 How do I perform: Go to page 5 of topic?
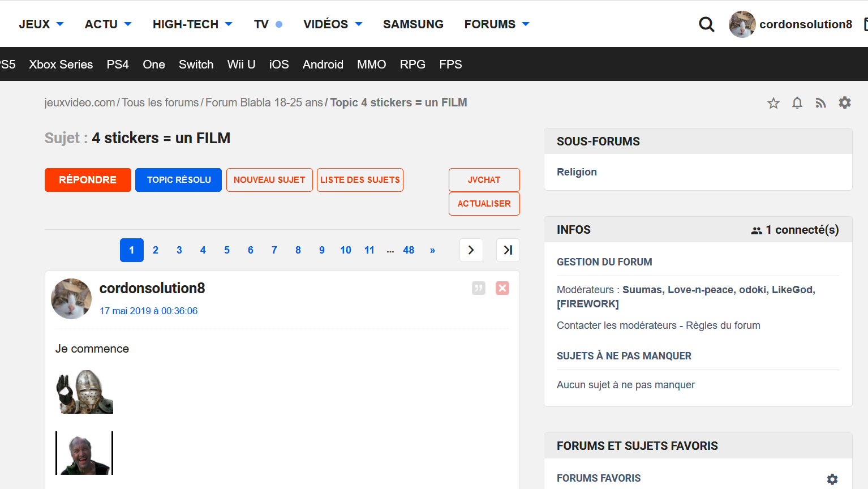(226, 250)
